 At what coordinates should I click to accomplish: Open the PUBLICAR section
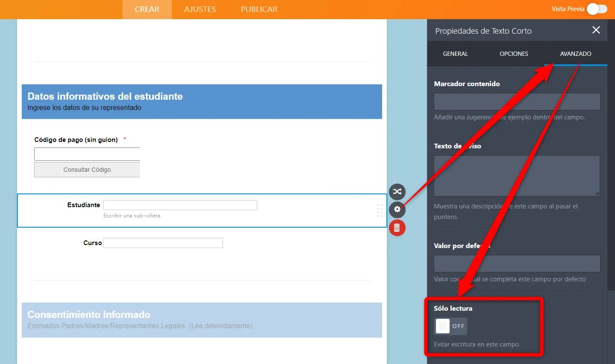pyautogui.click(x=259, y=9)
